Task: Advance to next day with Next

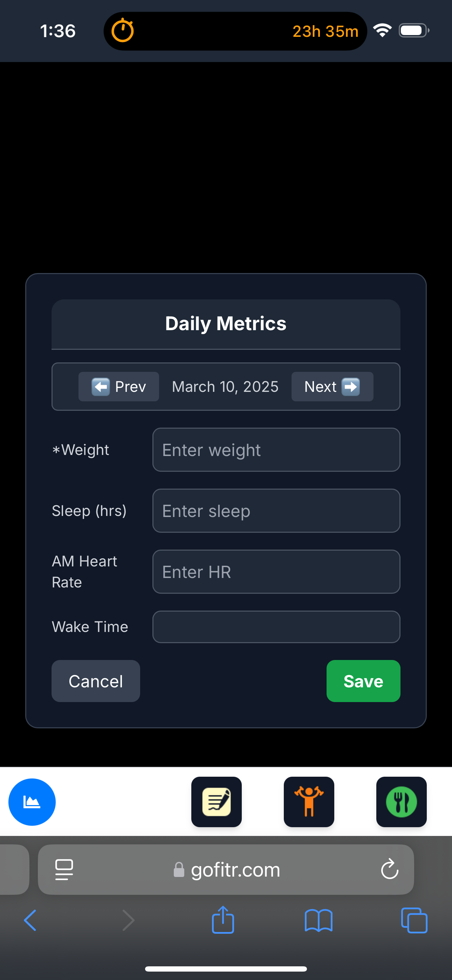Action: click(332, 387)
